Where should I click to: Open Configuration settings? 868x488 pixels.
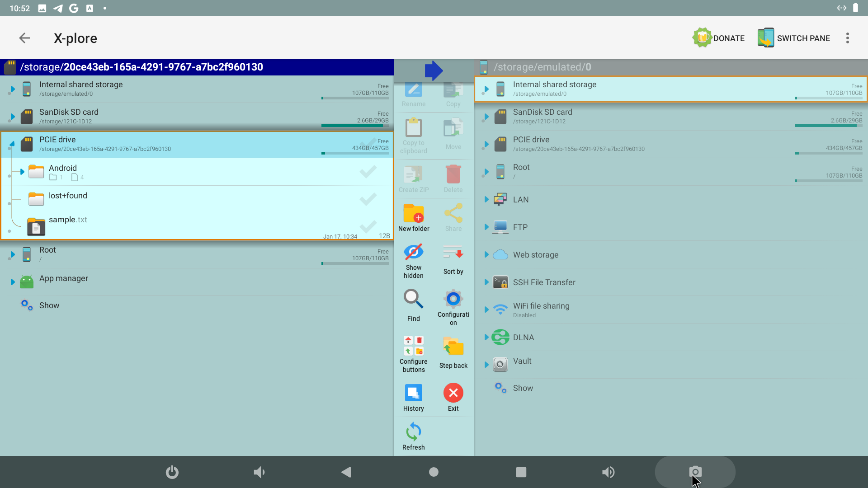pyautogui.click(x=453, y=308)
